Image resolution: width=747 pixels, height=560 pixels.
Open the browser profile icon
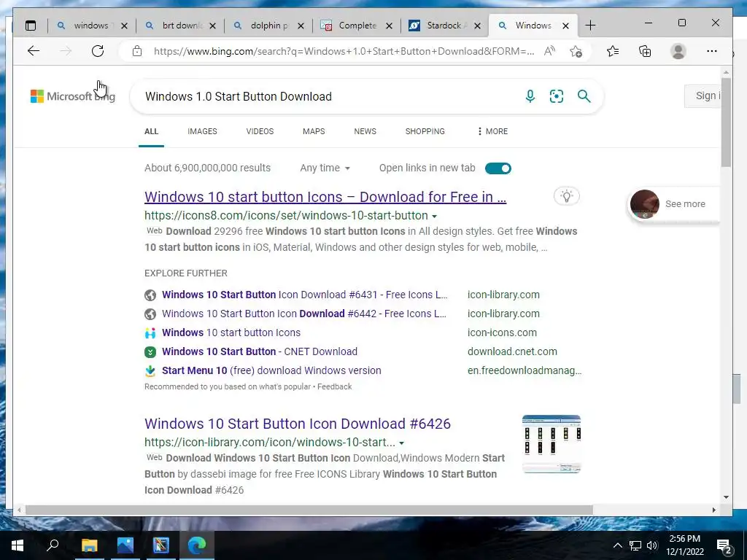coord(678,51)
